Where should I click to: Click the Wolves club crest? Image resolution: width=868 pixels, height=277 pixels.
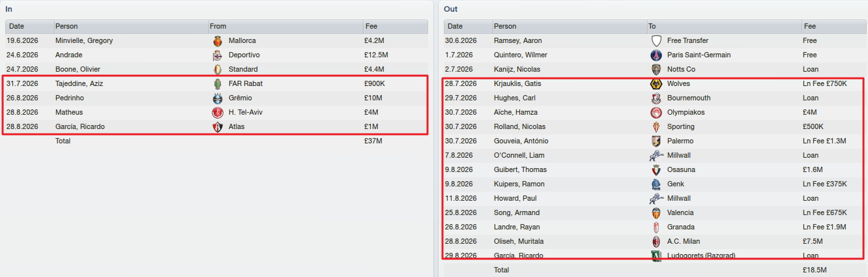point(656,83)
